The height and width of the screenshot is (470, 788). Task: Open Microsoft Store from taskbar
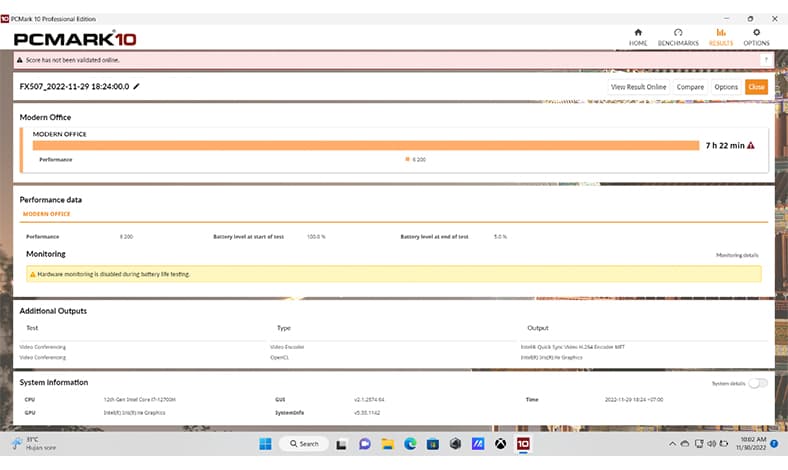[433, 444]
